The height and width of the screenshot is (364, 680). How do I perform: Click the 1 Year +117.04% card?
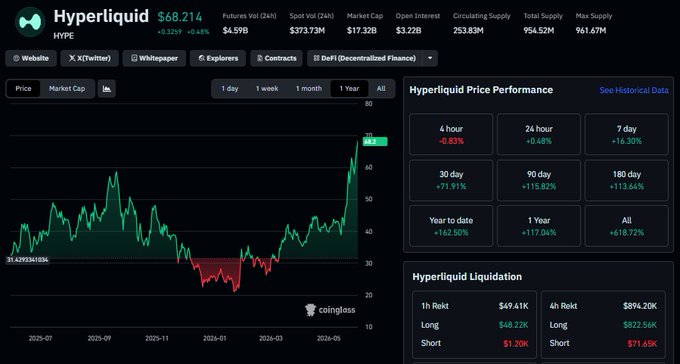(x=539, y=226)
